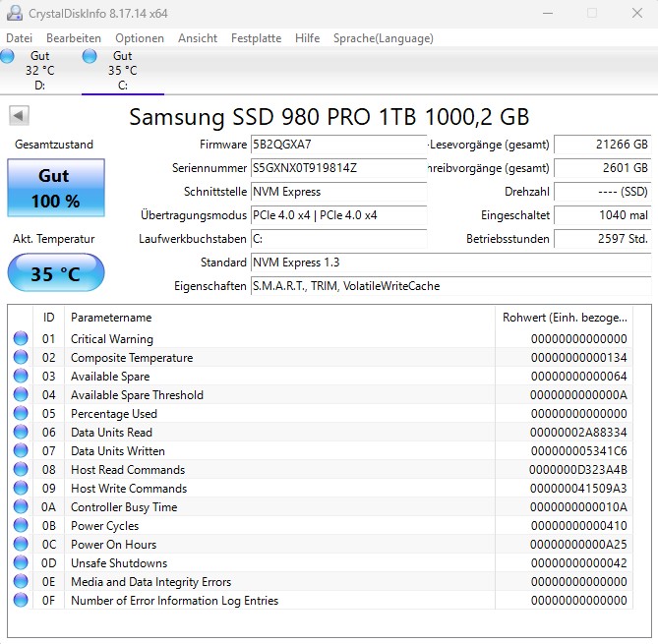Click the Drehzahl value ---- (SSD)
The height and width of the screenshot is (644, 658).
(x=603, y=192)
